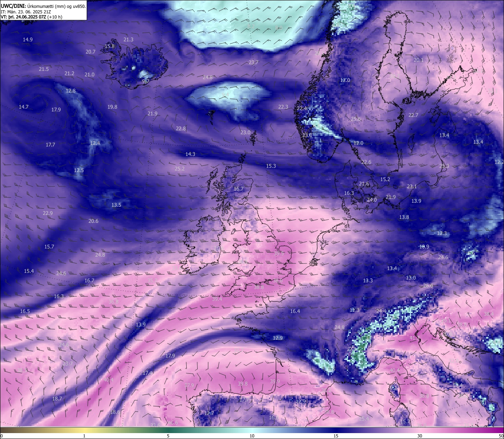Click the VT valid time line 24.06.2025 07Z
Screen dimensions: 504x439
point(31,17)
